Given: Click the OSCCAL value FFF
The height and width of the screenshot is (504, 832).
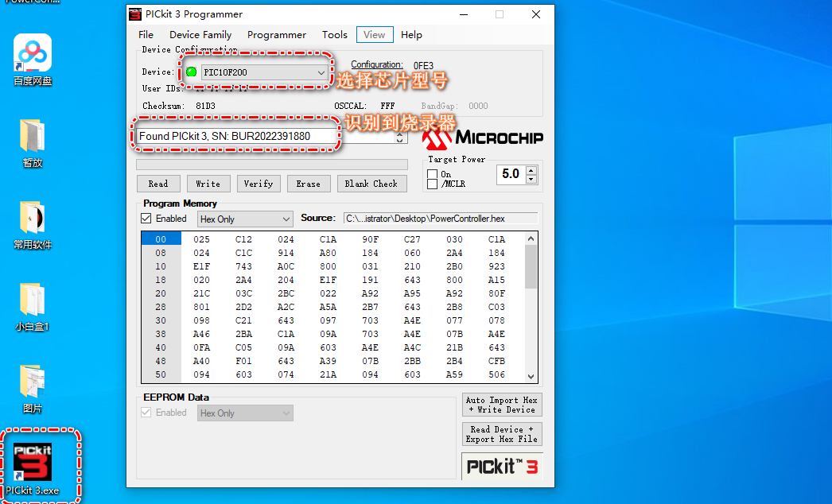Looking at the screenshot, I should click(x=388, y=106).
